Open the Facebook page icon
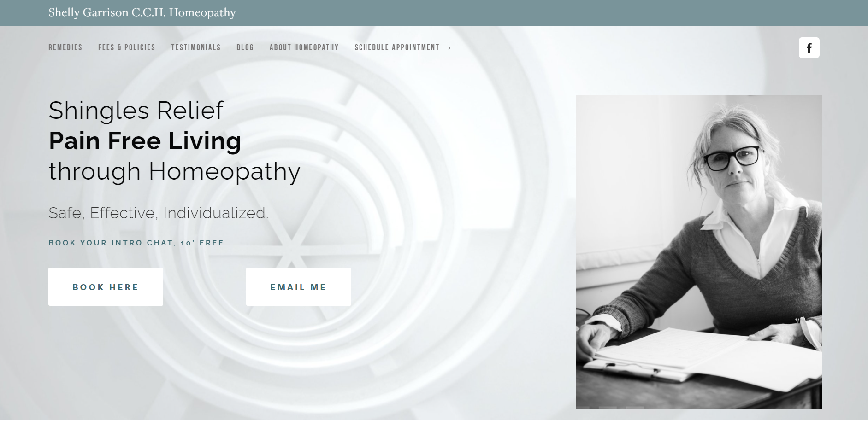The width and height of the screenshot is (868, 426). click(809, 47)
